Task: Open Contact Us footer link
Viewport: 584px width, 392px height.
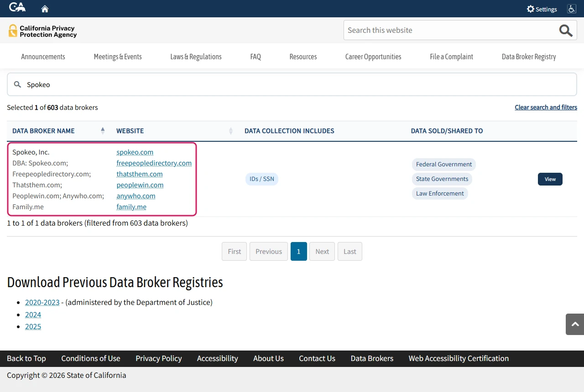Action: [x=317, y=358]
